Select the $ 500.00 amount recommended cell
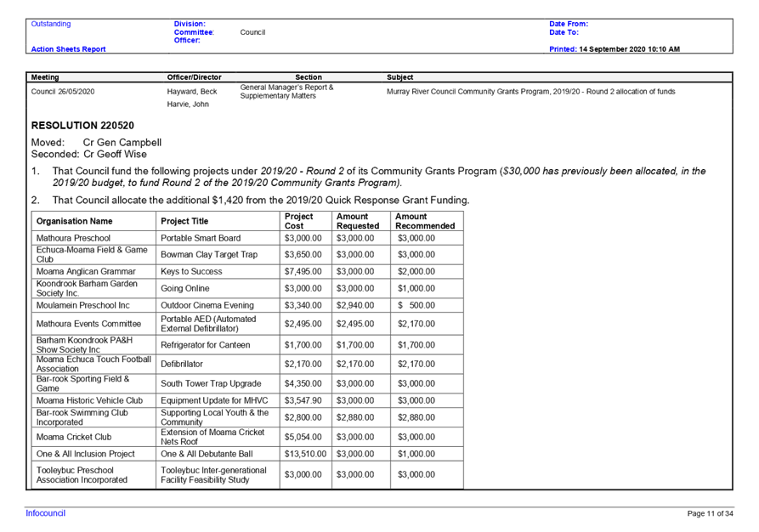The image size is (759, 532). click(x=427, y=305)
